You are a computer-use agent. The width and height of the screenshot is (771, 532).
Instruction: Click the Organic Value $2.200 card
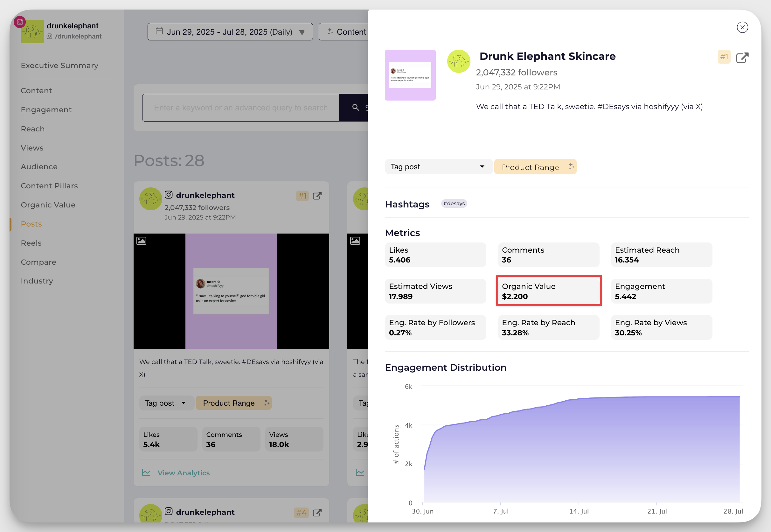tap(548, 291)
